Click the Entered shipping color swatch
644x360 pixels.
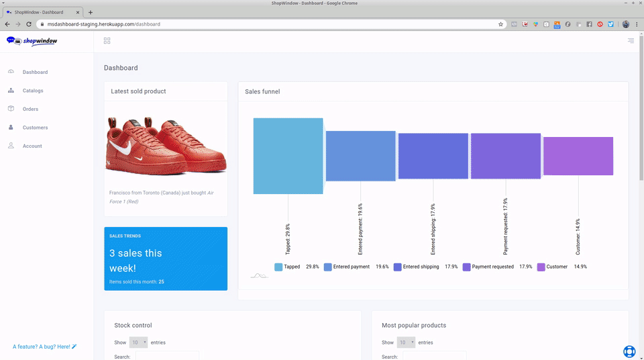[397, 267]
